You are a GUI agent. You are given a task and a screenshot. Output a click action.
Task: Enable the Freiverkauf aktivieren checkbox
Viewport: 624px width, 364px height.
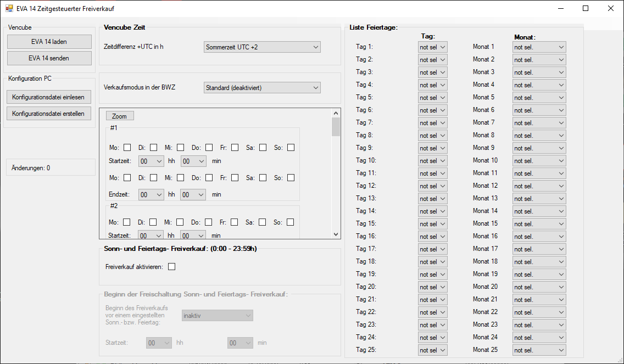(171, 267)
